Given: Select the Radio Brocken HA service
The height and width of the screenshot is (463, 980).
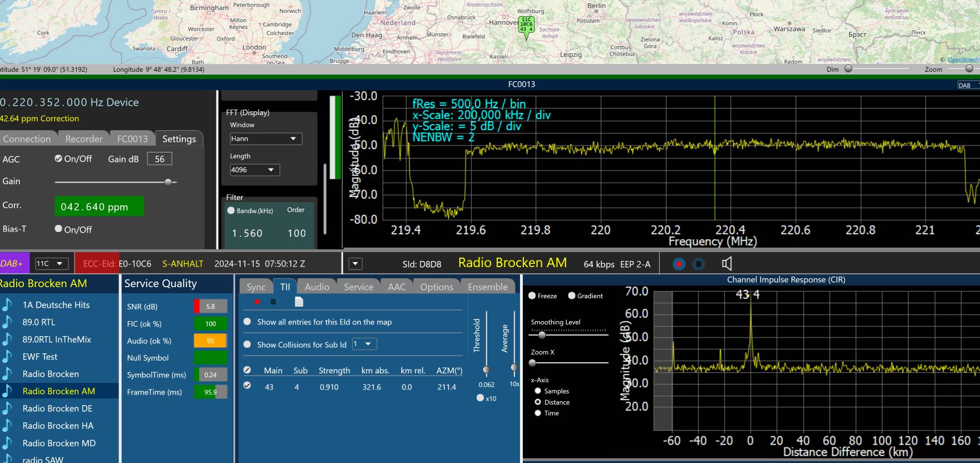Looking at the screenshot, I should [x=58, y=426].
